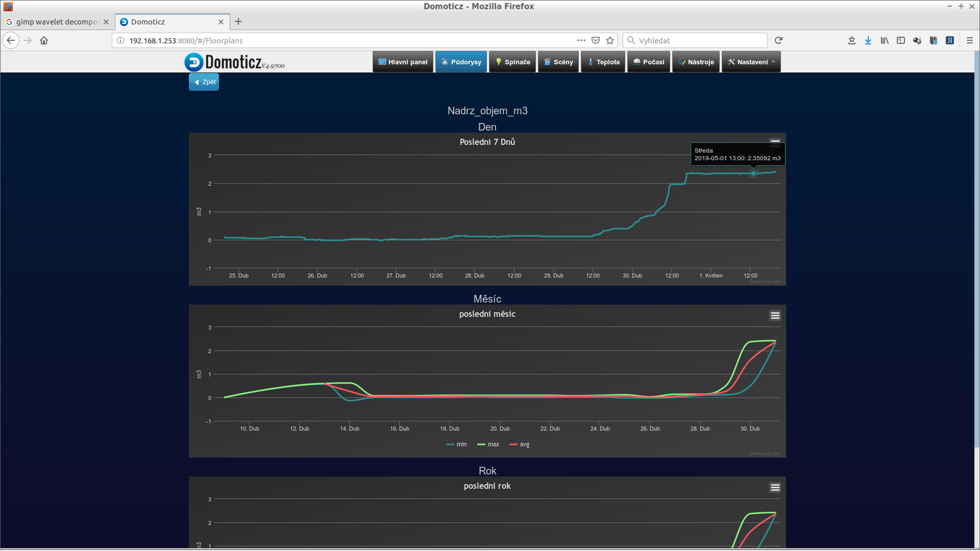Show site information icon in address bar

[x=120, y=40]
